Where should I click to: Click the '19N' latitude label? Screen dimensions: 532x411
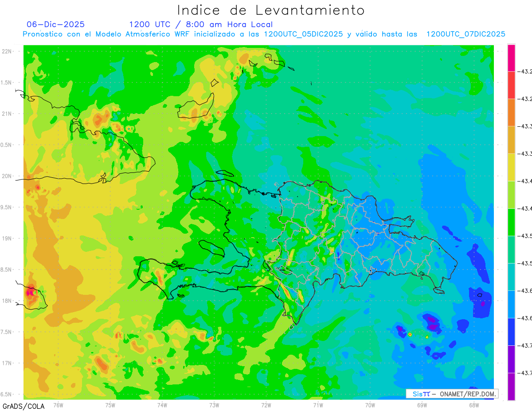tap(7, 239)
